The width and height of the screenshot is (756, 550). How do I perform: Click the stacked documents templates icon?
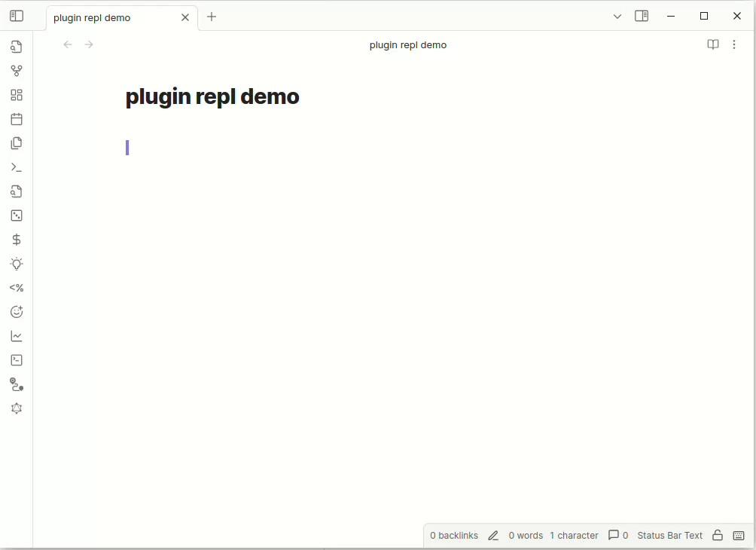click(x=17, y=143)
